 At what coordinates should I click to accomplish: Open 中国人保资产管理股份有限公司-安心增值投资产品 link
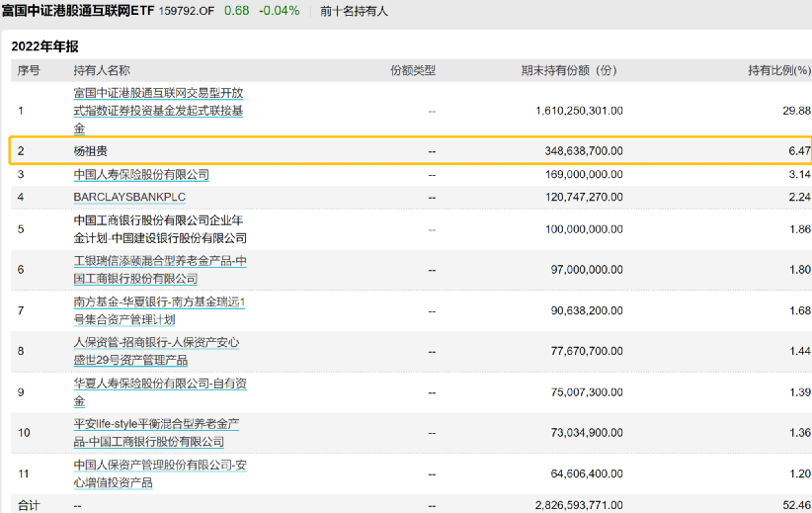point(160,473)
